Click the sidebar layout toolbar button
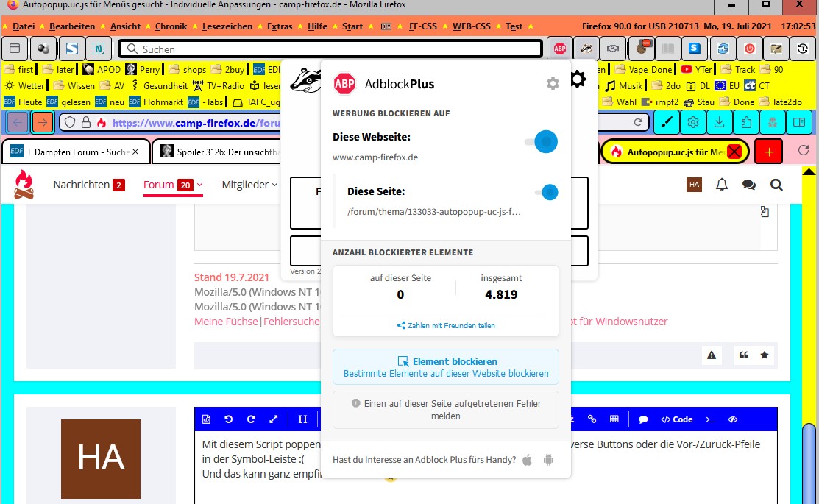 click(x=799, y=123)
